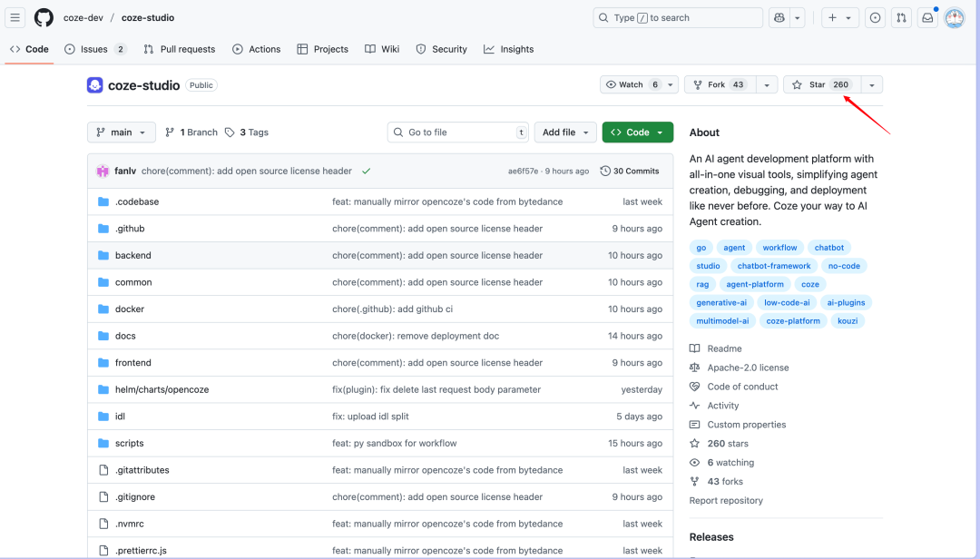Toggle Watch for this repository

point(632,84)
